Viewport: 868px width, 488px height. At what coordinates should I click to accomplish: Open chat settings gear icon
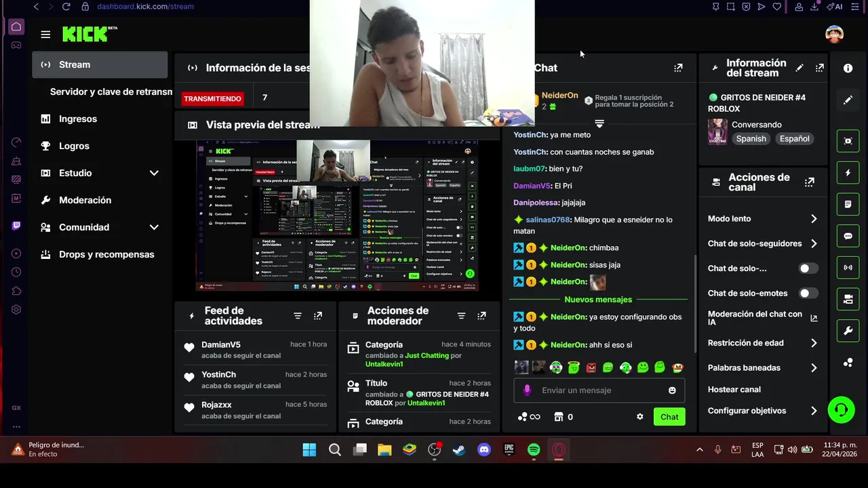pos(639,417)
